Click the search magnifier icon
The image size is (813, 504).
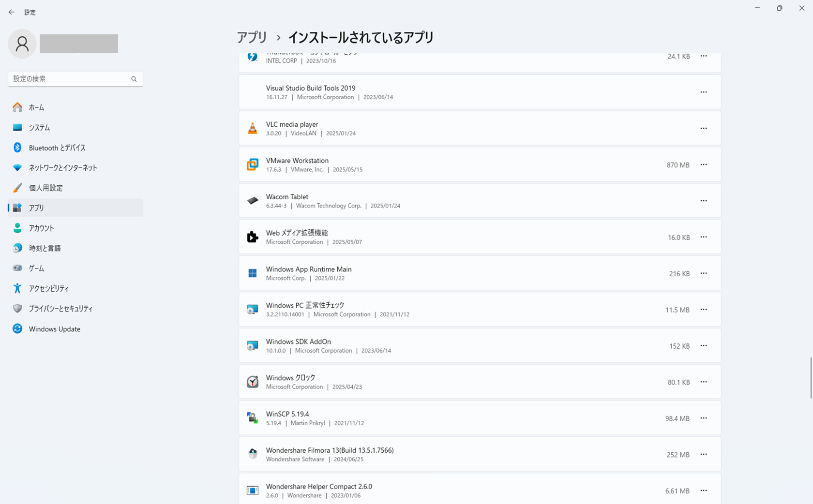click(134, 79)
